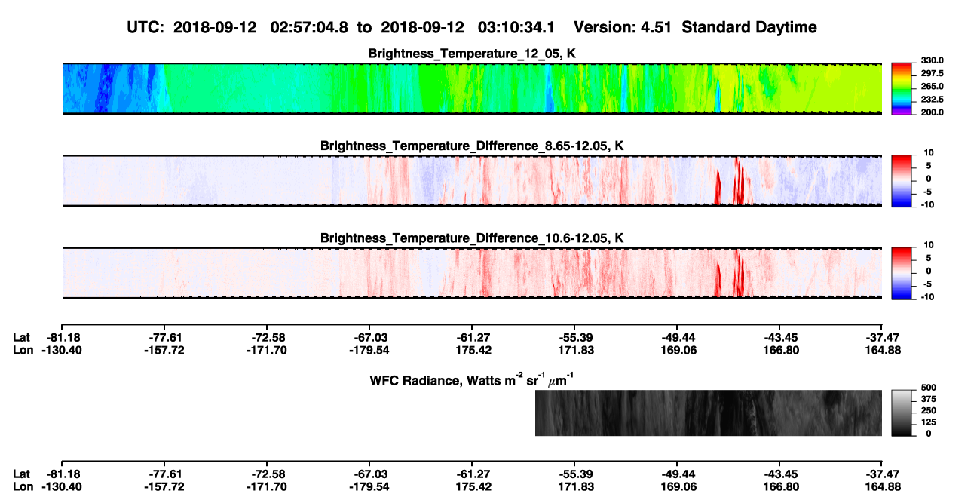The height and width of the screenshot is (503, 980).
Task: Click the '200.0' color bar tick label
Action: pos(933,112)
